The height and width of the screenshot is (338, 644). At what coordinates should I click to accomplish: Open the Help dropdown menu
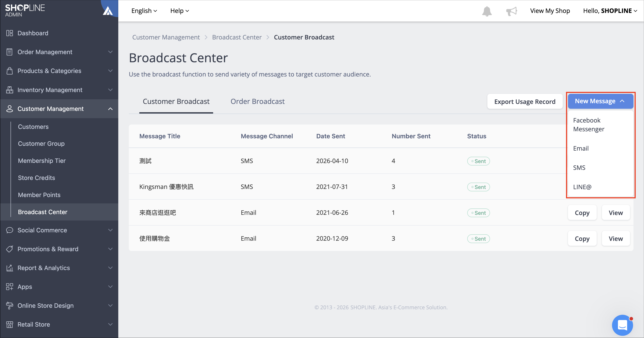tap(179, 11)
